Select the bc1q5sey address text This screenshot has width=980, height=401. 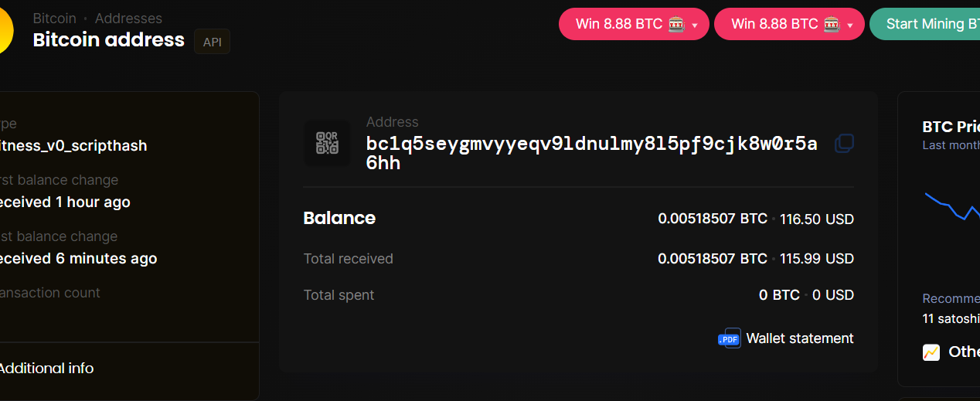click(x=592, y=153)
